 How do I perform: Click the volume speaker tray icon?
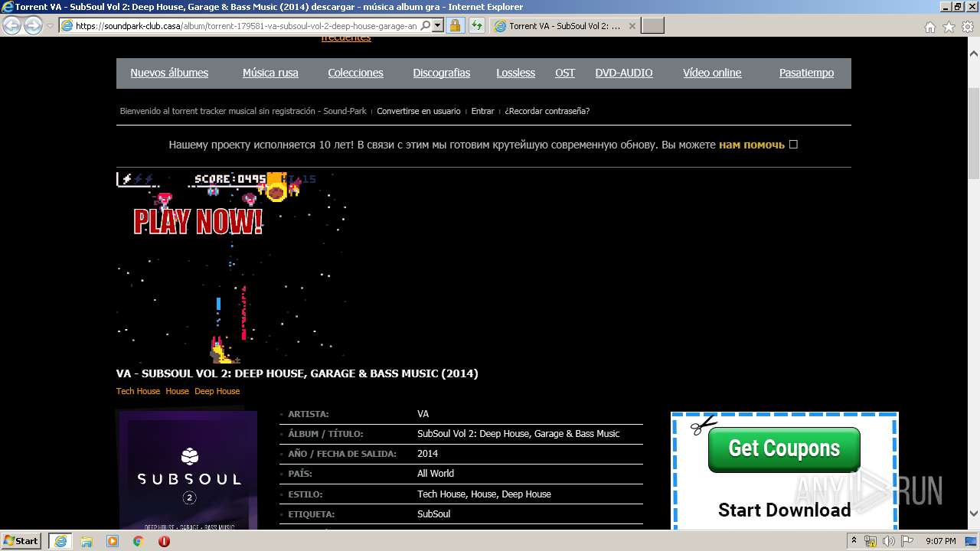click(x=888, y=541)
